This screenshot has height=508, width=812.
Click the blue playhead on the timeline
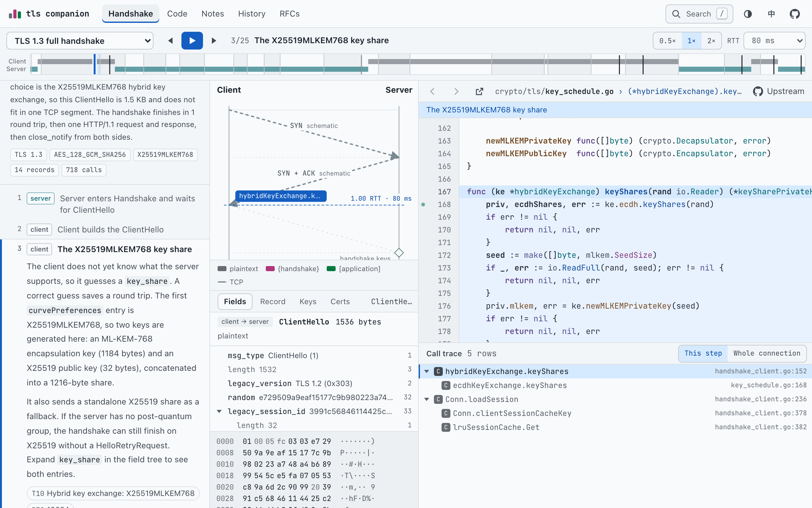coord(95,64)
